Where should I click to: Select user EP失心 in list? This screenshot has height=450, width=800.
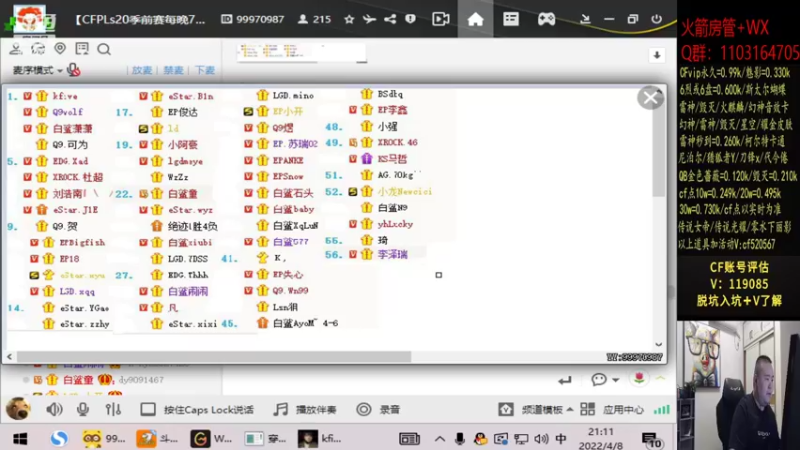point(288,274)
